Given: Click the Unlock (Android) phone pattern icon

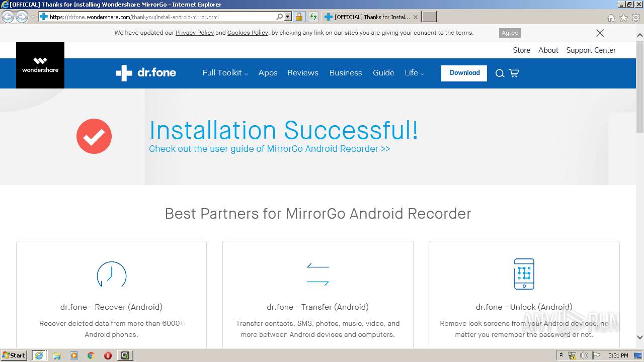Looking at the screenshot, I should [524, 274].
